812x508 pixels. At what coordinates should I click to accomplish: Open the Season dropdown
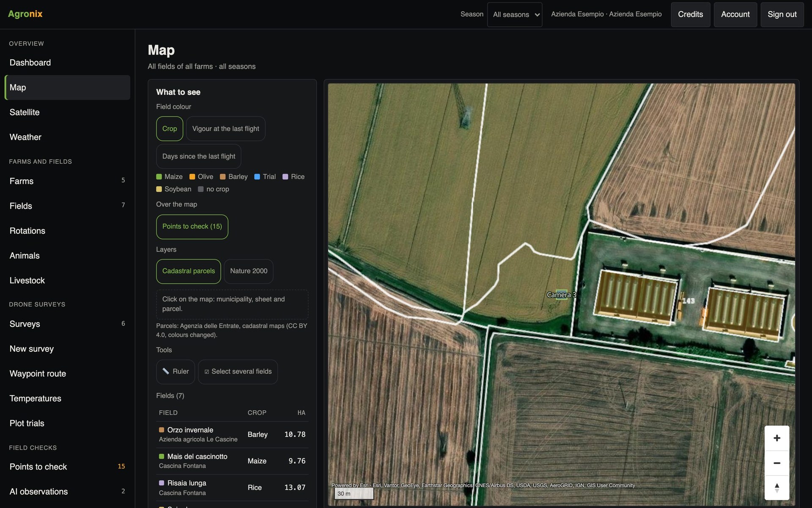515,14
